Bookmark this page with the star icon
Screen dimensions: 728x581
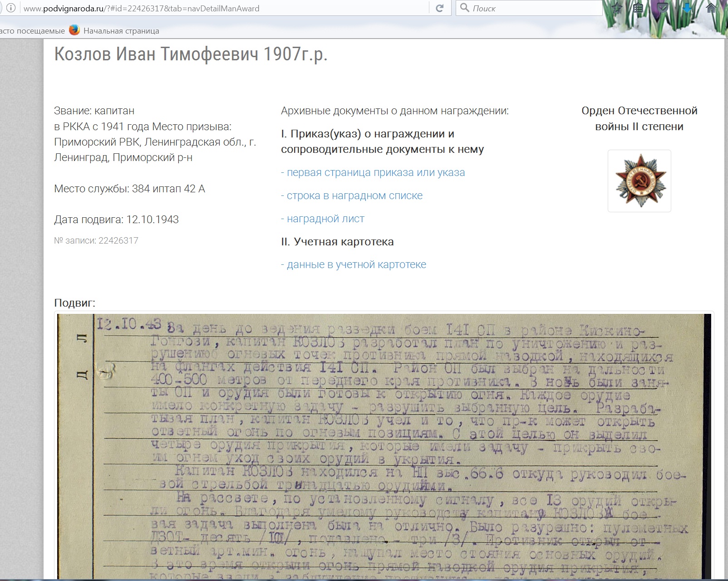[617, 8]
